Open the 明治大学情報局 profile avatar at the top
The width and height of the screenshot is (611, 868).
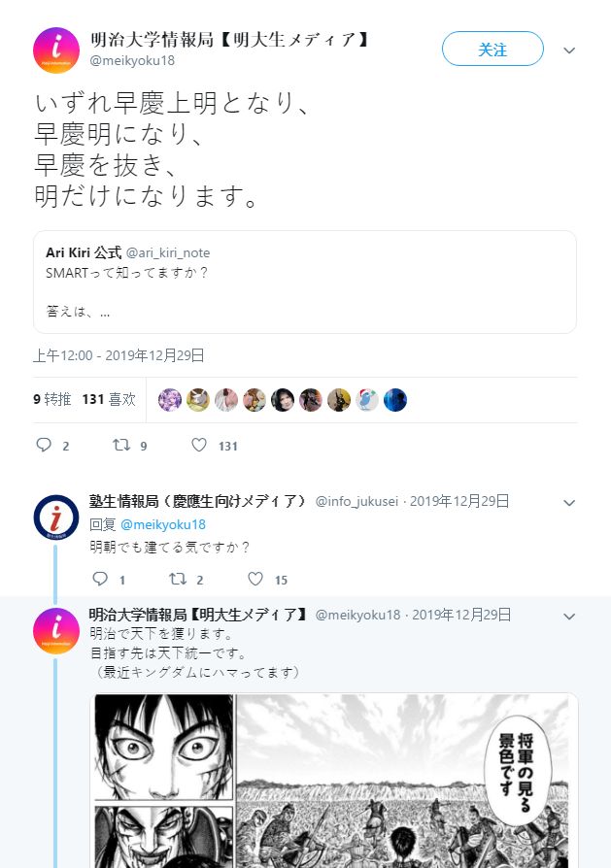click(56, 50)
